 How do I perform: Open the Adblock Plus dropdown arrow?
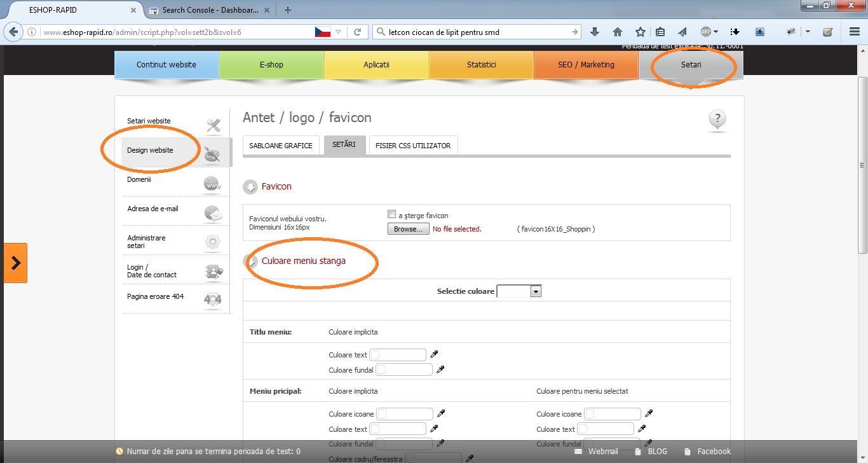(715, 32)
